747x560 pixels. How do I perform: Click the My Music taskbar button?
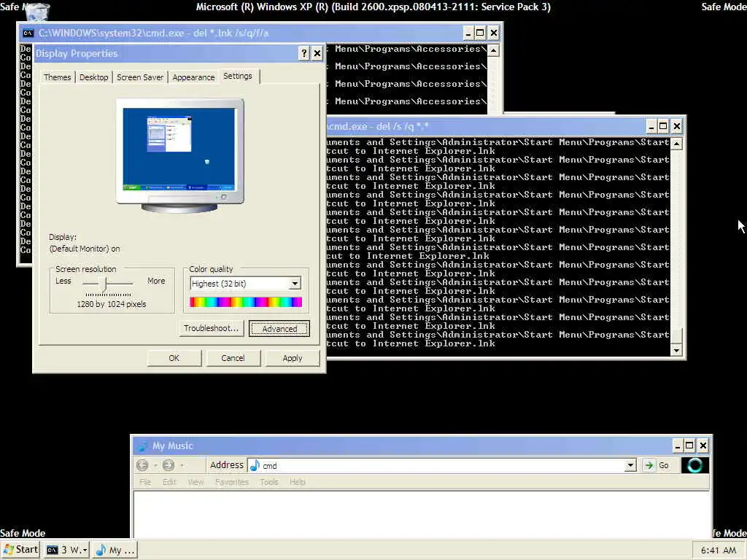115,551
